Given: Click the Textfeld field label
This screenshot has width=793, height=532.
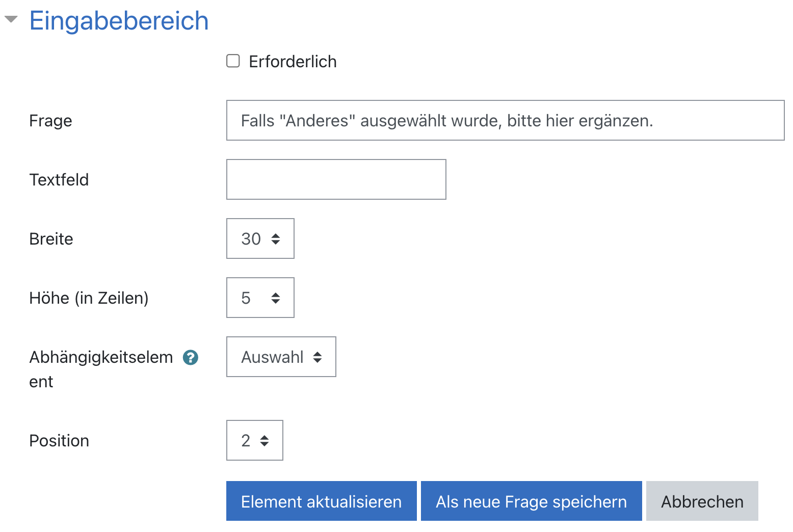Looking at the screenshot, I should coord(59,180).
